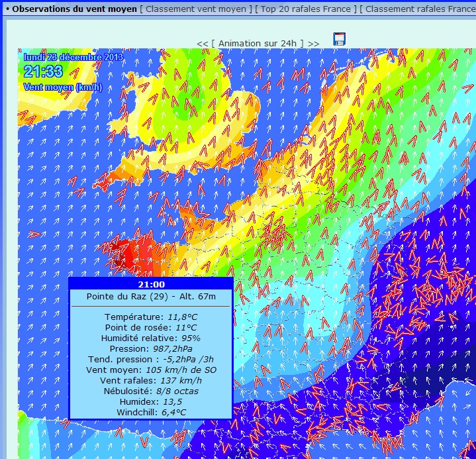Click the Vent moyen 105 km/h line
Image resolution: width=476 pixels, height=459 pixels.
(x=151, y=370)
